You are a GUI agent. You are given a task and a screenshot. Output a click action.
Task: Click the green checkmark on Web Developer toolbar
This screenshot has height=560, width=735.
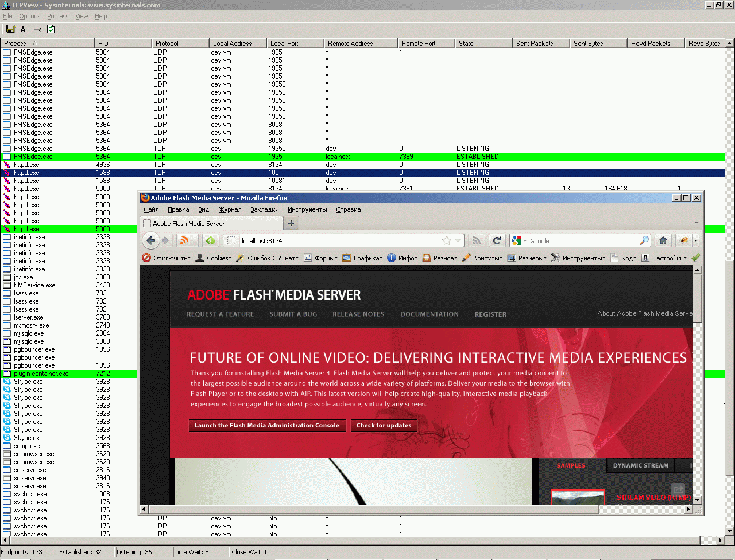click(696, 258)
